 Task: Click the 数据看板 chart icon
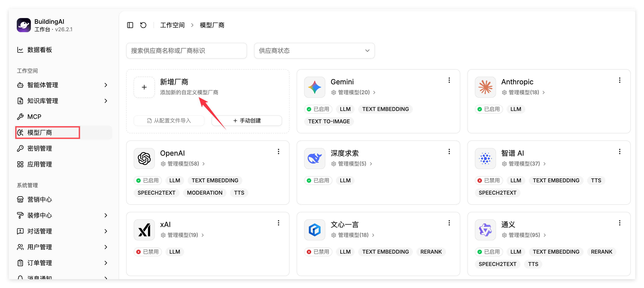(x=20, y=50)
